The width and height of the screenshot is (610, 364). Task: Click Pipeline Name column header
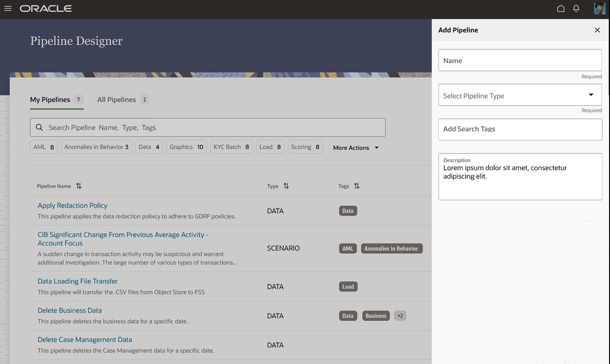tap(54, 186)
